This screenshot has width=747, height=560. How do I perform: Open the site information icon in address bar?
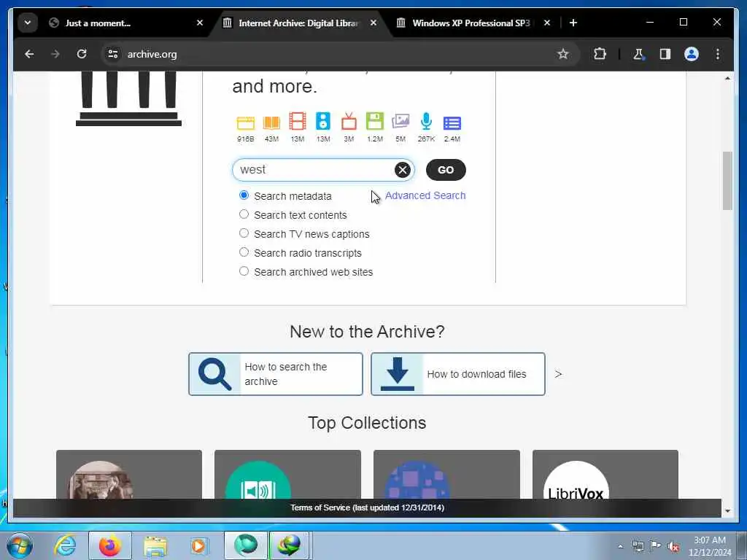[113, 54]
